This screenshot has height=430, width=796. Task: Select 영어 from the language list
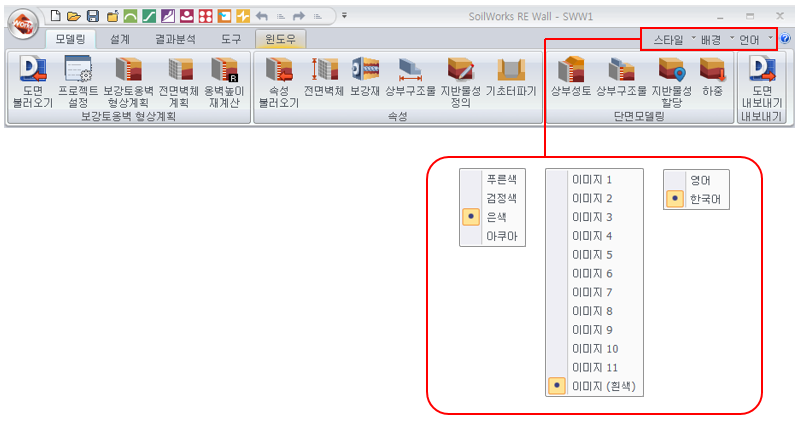point(700,180)
